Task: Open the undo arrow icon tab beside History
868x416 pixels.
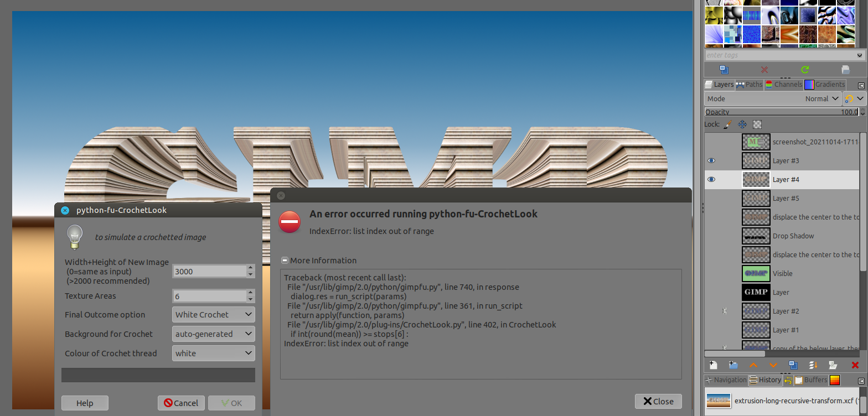Action: [x=788, y=380]
